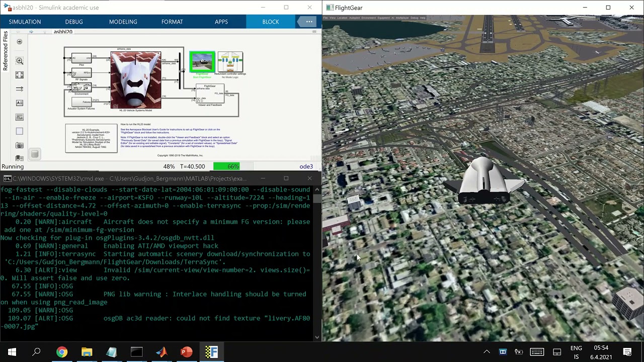Select the Redundant controller settings block

tap(230, 62)
